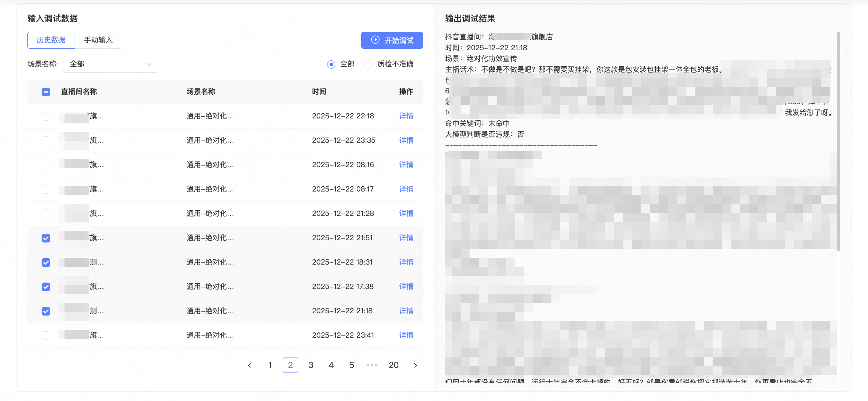The image size is (868, 401).
Task: Go to the next page arrow
Action: [x=415, y=365]
